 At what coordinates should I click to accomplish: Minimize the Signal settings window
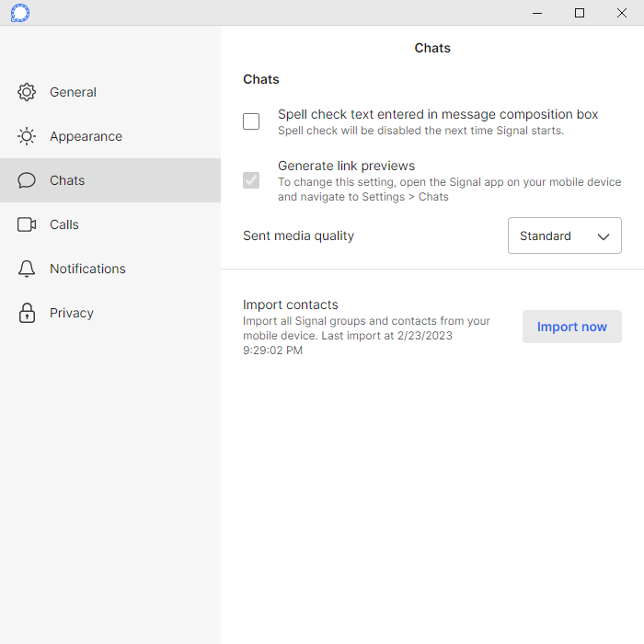[x=537, y=13]
